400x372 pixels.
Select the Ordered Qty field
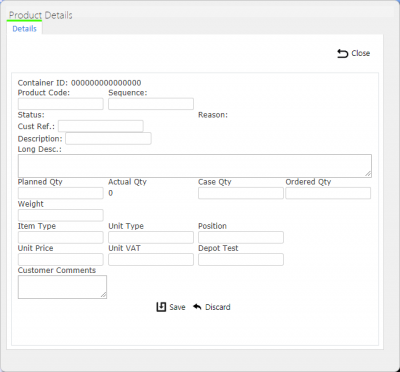click(x=328, y=193)
